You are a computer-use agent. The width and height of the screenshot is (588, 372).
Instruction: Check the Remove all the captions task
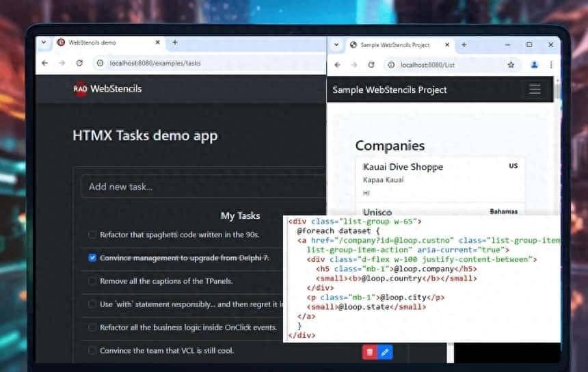click(x=92, y=281)
